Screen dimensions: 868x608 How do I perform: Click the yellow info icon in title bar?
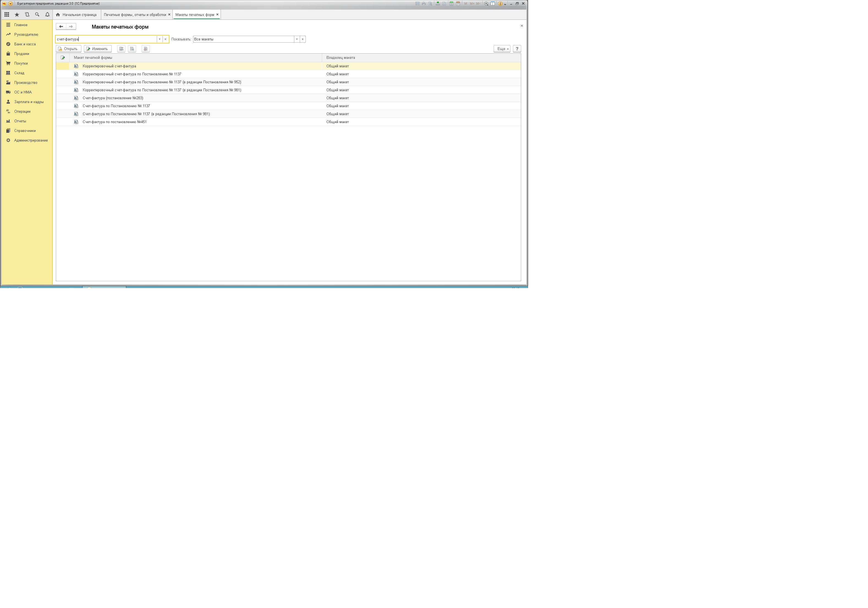tap(500, 4)
